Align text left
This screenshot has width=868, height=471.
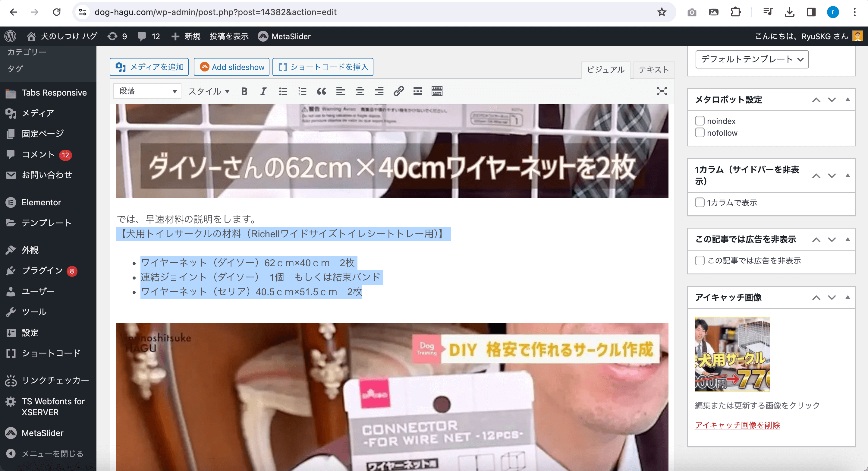pos(341,91)
